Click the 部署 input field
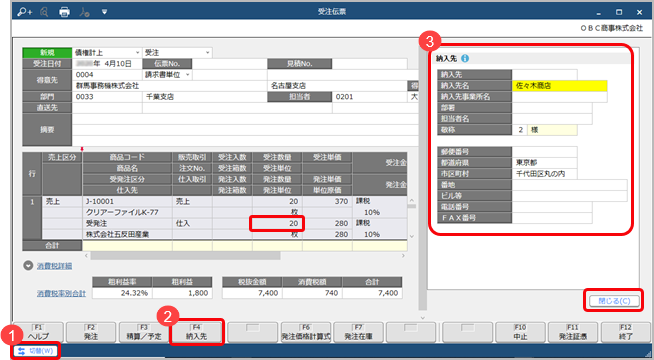Image resolution: width=654 pixels, height=360 pixels. [552, 108]
